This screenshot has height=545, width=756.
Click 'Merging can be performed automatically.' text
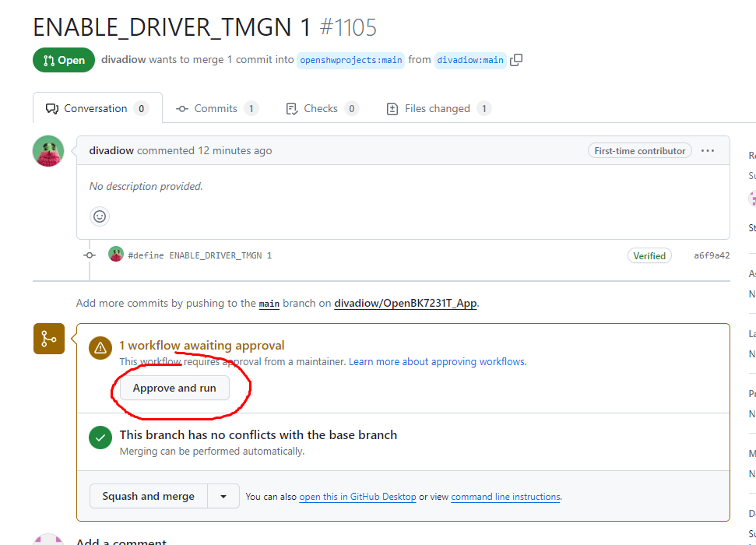pyautogui.click(x=212, y=452)
